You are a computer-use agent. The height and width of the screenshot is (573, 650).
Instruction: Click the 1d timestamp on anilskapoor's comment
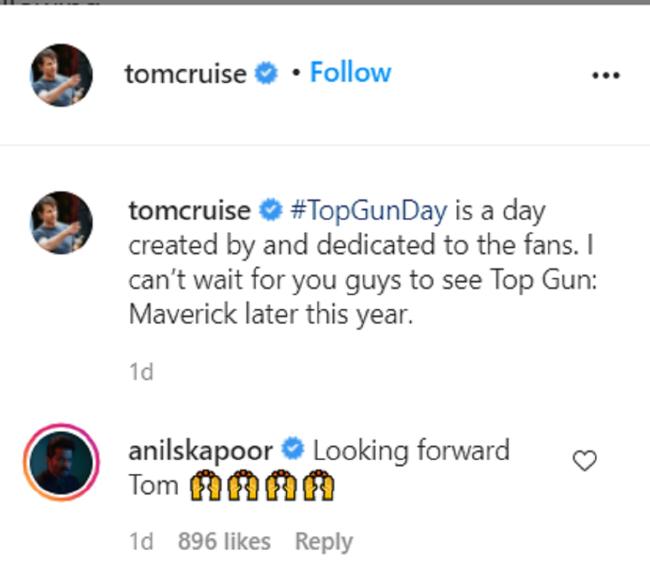[141, 541]
